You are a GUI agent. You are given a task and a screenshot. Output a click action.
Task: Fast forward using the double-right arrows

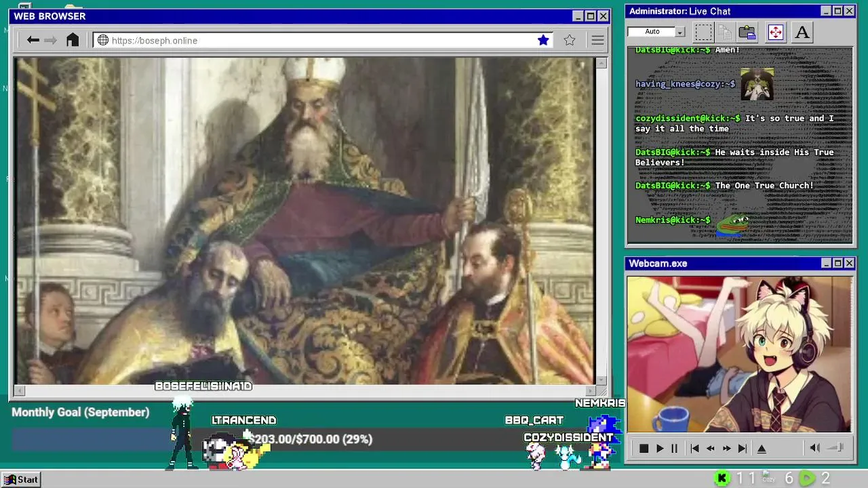726,448
